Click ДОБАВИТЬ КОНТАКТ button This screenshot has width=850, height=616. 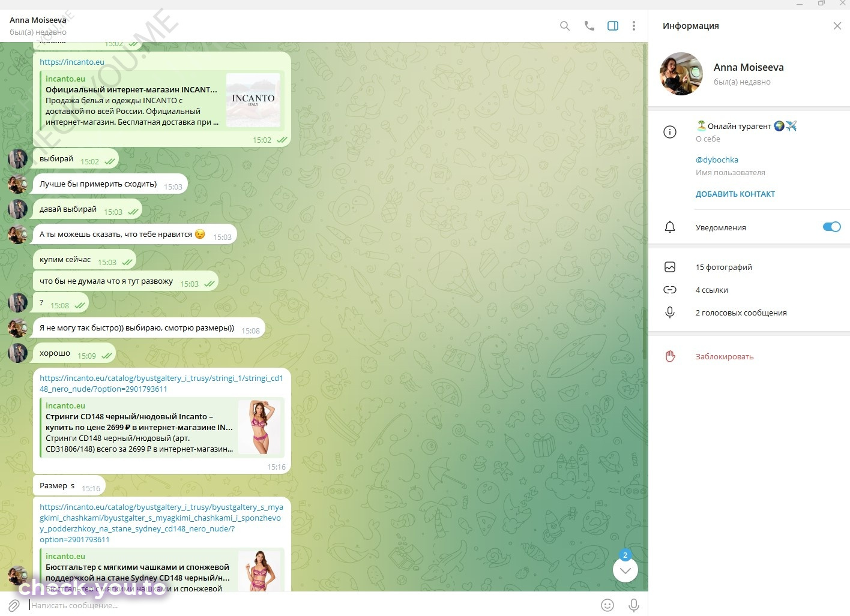point(735,194)
